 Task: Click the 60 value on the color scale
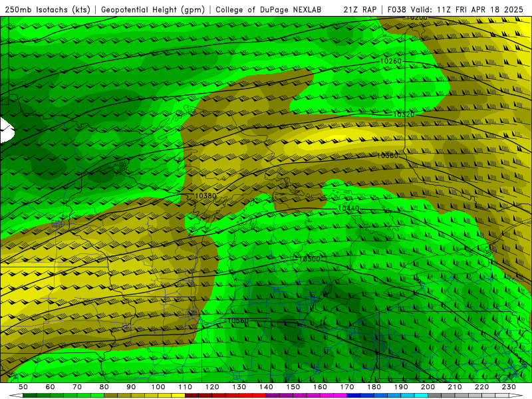tap(51, 387)
